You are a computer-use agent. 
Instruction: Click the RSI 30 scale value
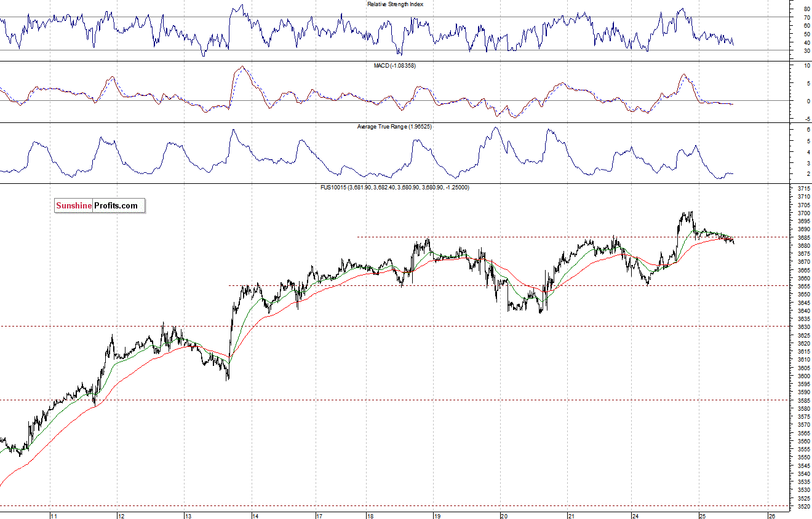tap(806, 50)
